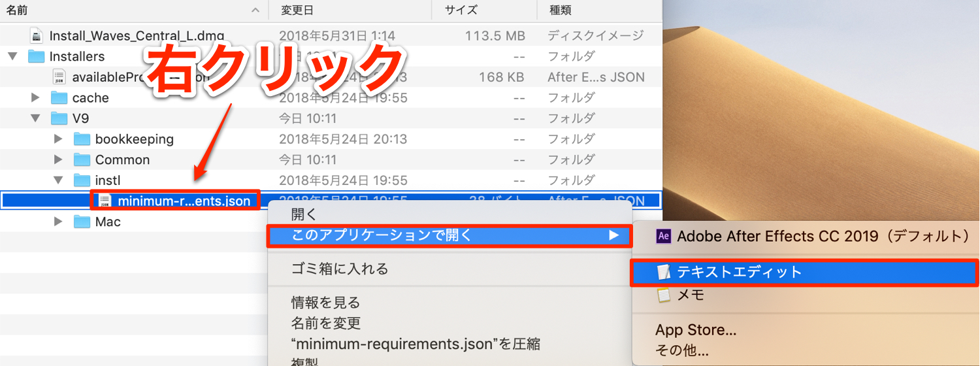Expand the Common folder triangle
Image resolution: width=980 pixels, height=366 pixels.
[x=59, y=160]
